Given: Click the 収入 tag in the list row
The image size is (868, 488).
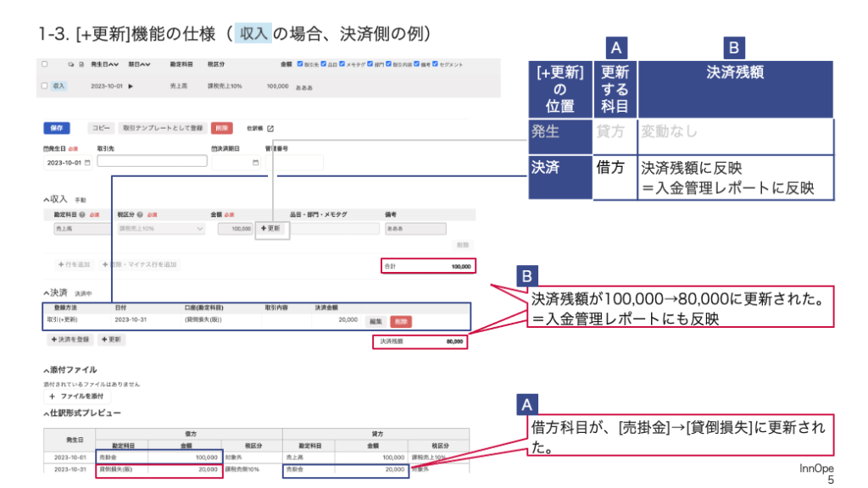Looking at the screenshot, I should coord(58,86).
